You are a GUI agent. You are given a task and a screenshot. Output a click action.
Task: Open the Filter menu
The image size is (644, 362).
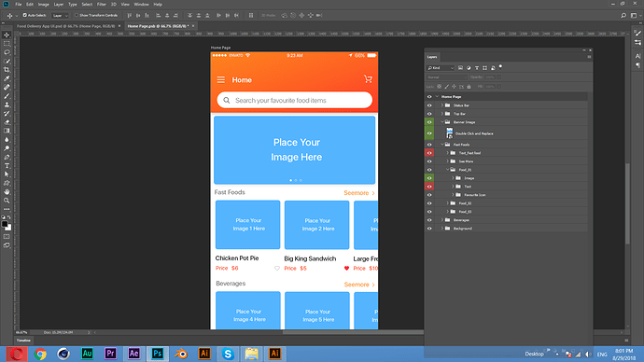coord(102,4)
